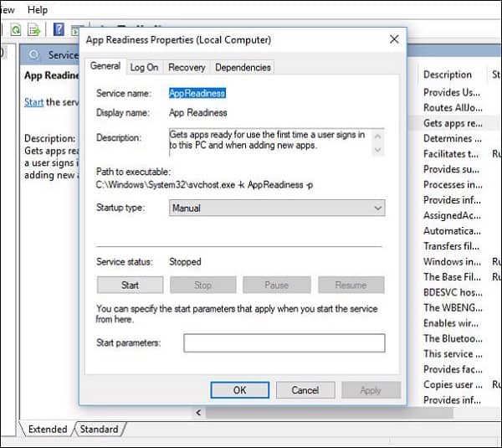The image size is (502, 448).
Task: Switch to the Recovery tab
Action: click(187, 67)
